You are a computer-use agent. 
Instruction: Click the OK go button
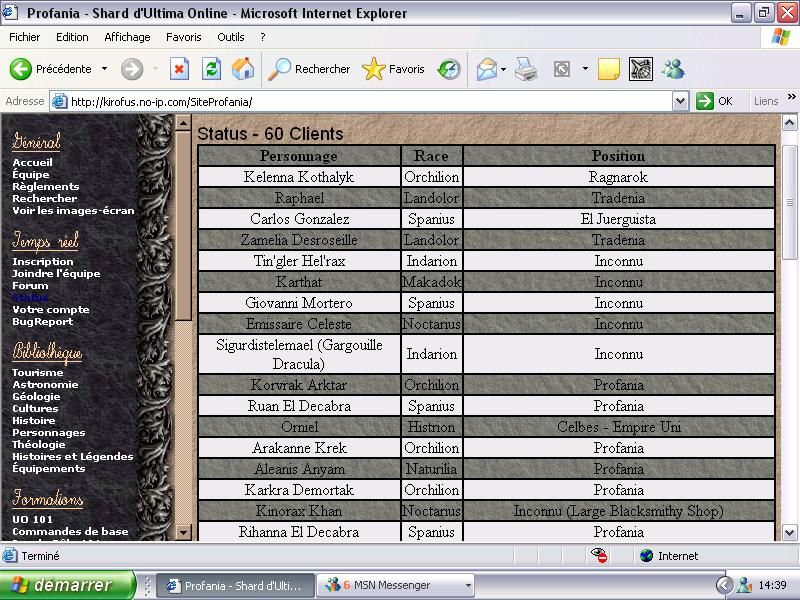715,101
